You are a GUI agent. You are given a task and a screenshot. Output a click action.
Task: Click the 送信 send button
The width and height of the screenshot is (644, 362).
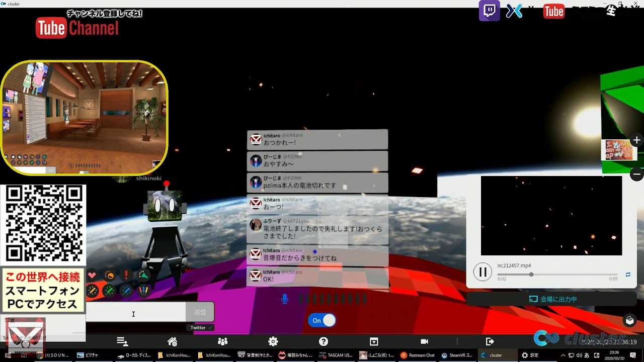(200, 312)
